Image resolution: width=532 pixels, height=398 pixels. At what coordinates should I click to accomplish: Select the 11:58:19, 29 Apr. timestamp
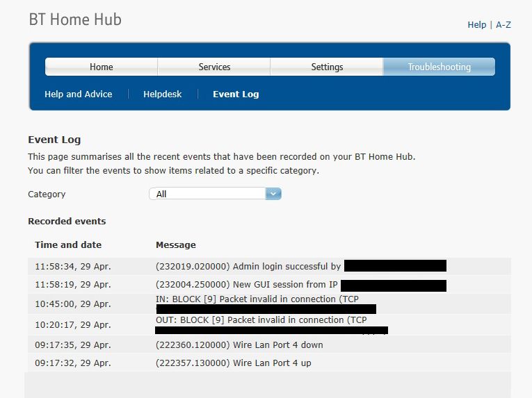[73, 284]
